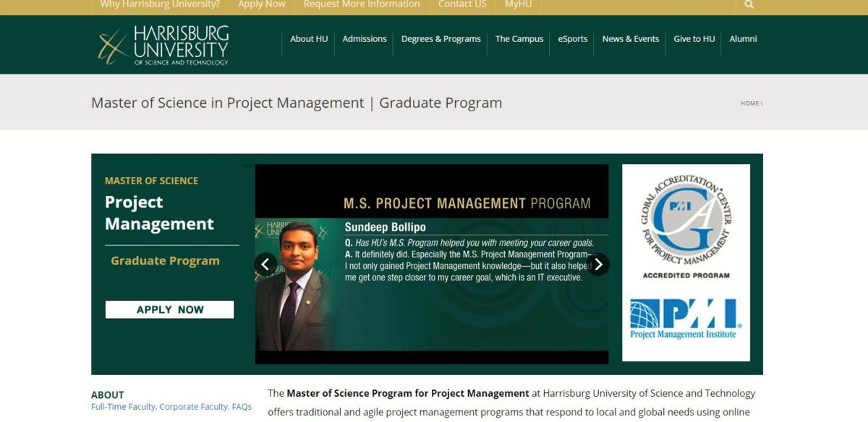Open Degrees & Programs menu
The height and width of the screenshot is (422, 868).
pyautogui.click(x=441, y=39)
